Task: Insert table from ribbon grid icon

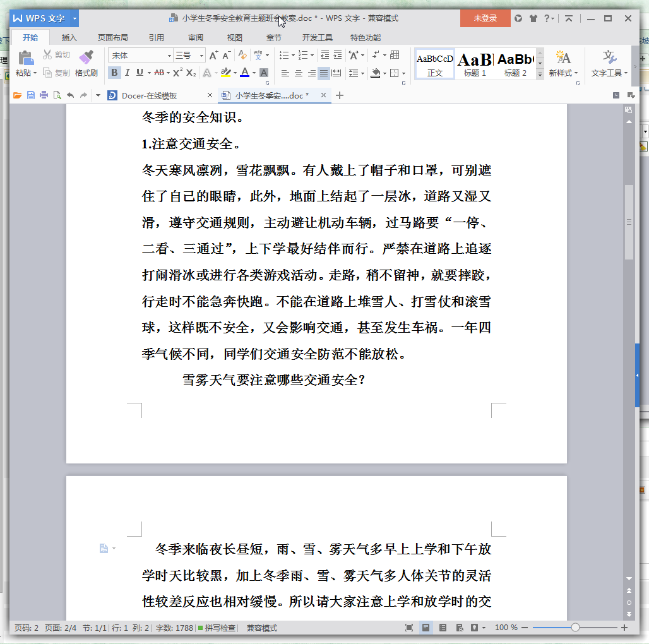Action: tap(395, 55)
